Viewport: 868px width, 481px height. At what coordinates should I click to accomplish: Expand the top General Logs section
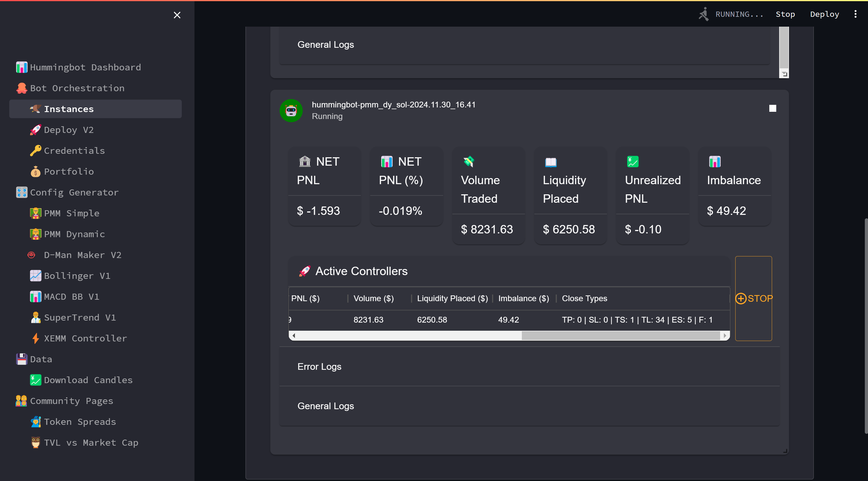pyautogui.click(x=525, y=45)
